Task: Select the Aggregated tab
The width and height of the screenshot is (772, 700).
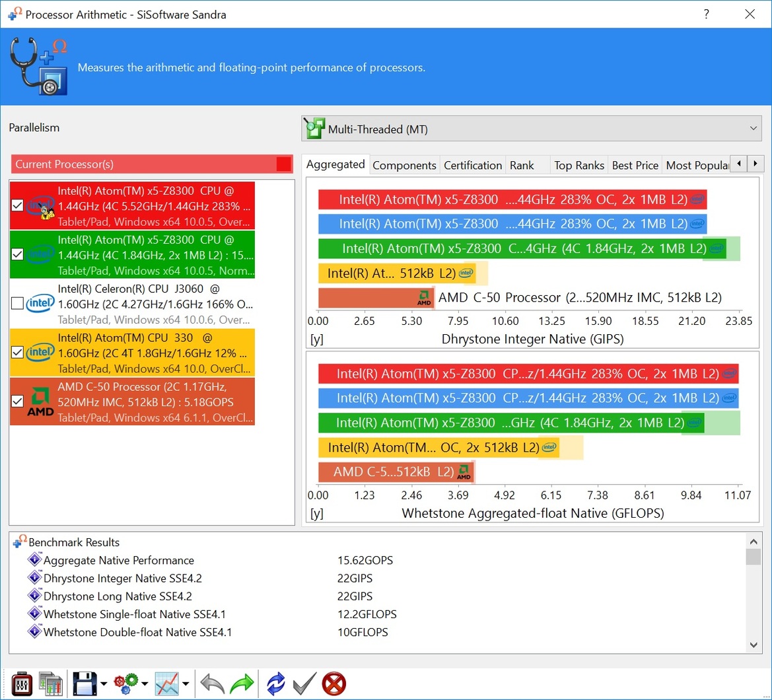Action: 335,164
